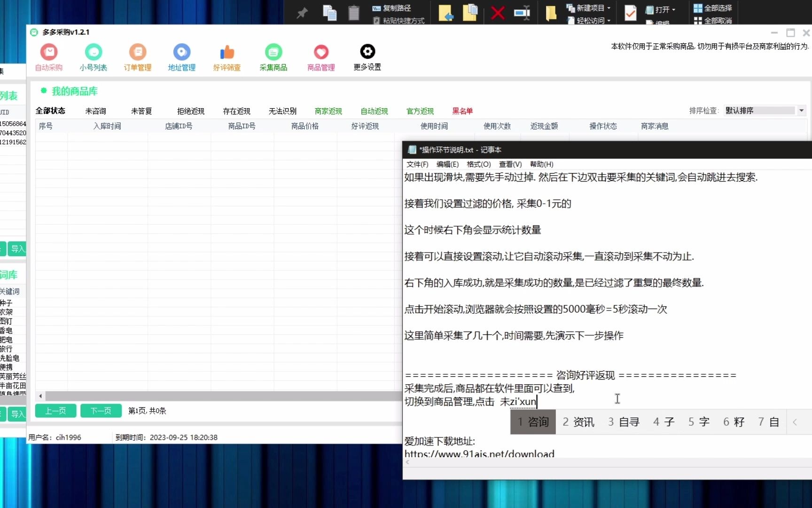
Task: Open the Notepad 帮助(H) menu
Action: [x=542, y=164]
